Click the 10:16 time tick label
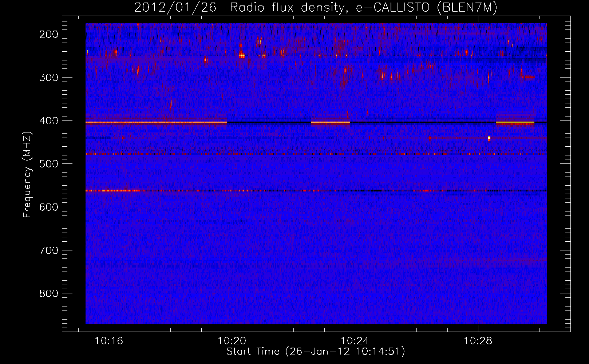Image resolution: width=589 pixels, height=364 pixels. 109,341
